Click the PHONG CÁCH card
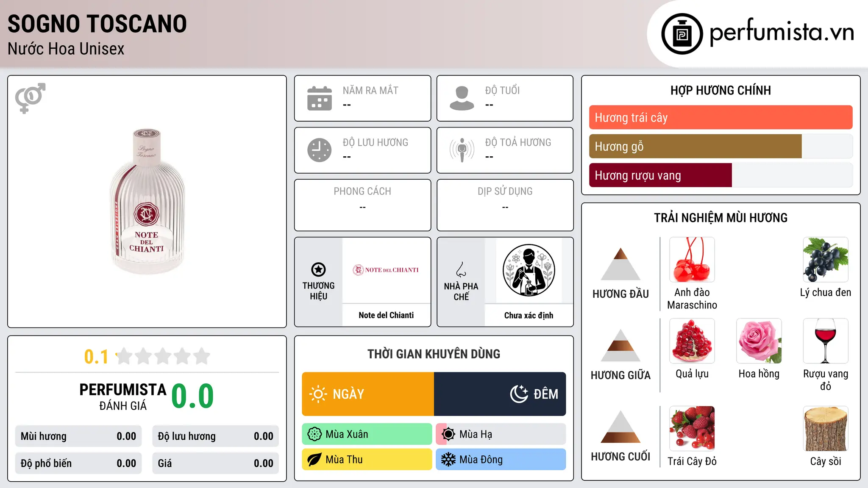Viewport: 868px width, 488px height. tap(362, 205)
